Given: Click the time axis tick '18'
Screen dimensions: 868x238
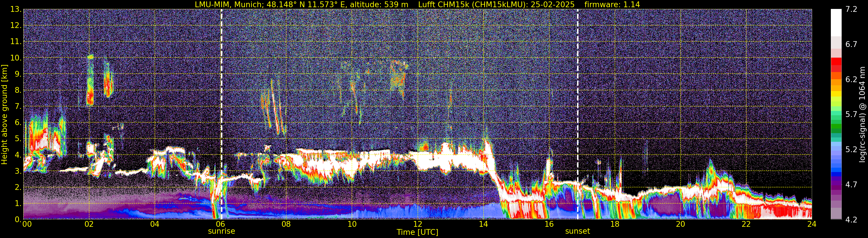Looking at the screenshot, I should click(x=614, y=224).
